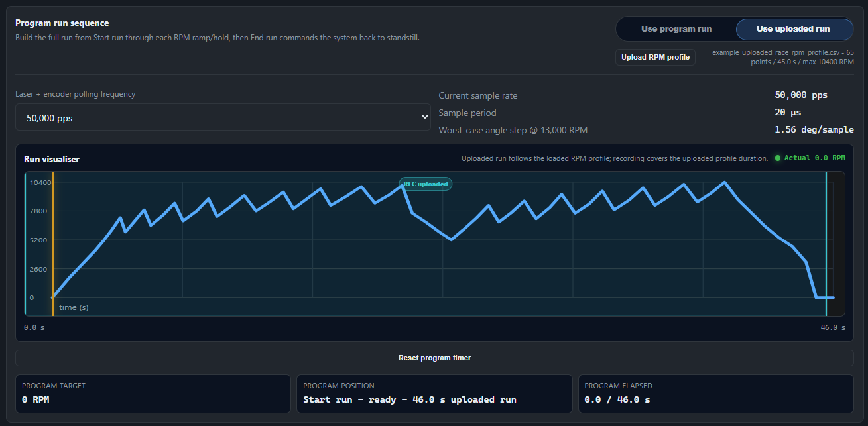Click the 10400 axis label on the graph
Viewport: 868px width, 426px height.
[41, 182]
